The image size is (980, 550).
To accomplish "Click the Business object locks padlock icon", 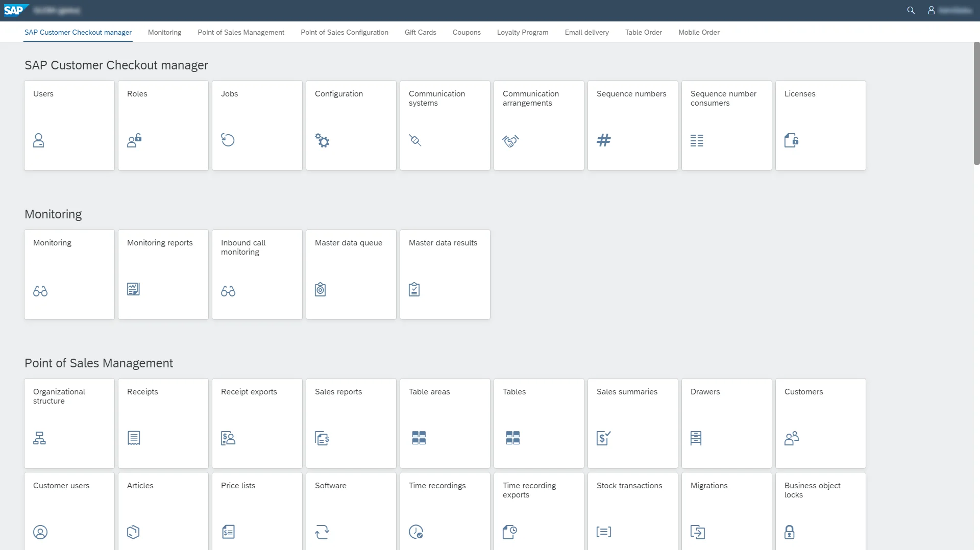I will pos(790,532).
